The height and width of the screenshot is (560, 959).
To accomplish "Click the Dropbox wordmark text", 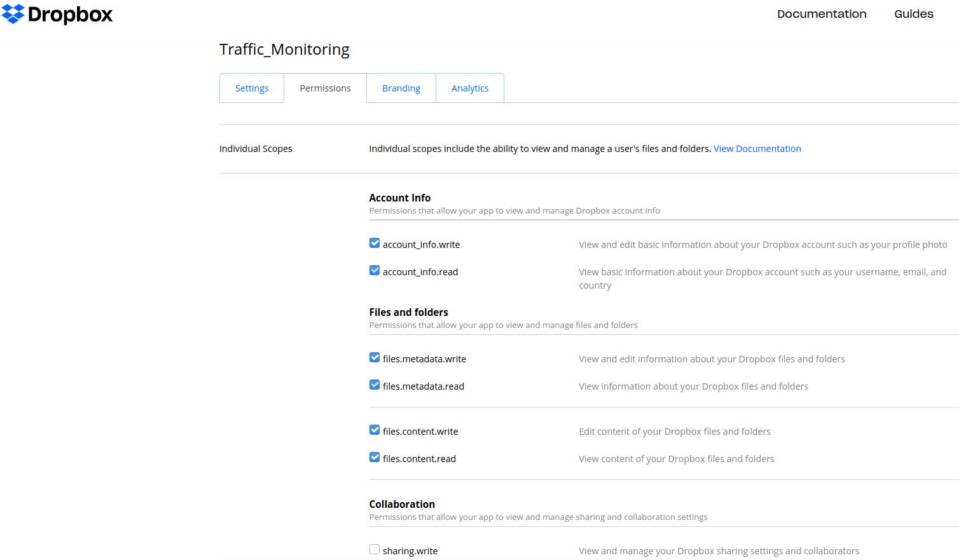I will 70,14.
